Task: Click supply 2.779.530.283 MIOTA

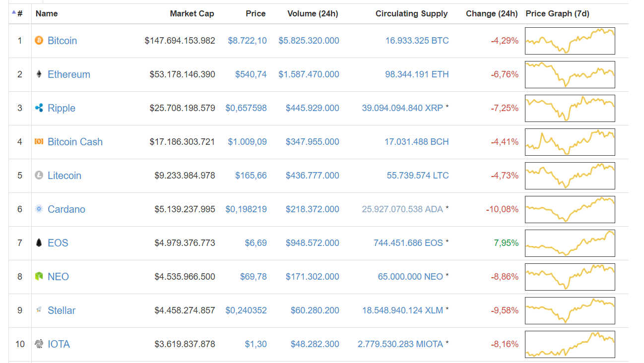Action: [x=400, y=344]
